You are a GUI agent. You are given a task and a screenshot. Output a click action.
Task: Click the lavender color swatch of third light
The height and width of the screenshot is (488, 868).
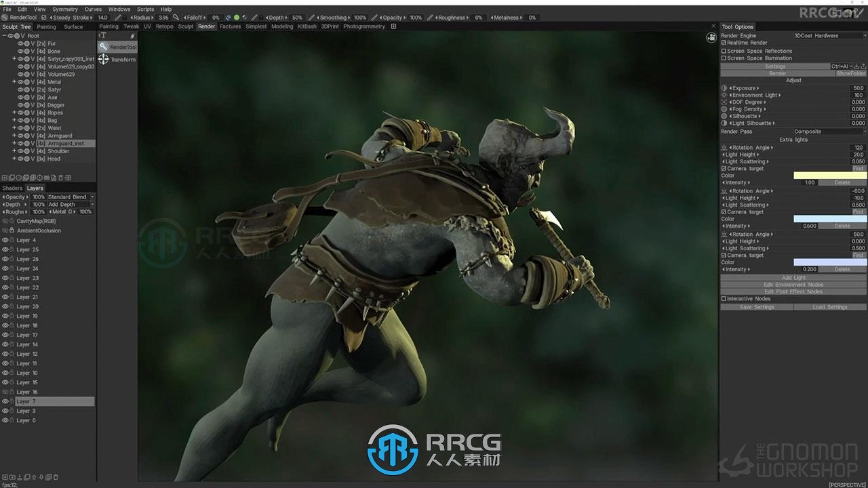[830, 262]
